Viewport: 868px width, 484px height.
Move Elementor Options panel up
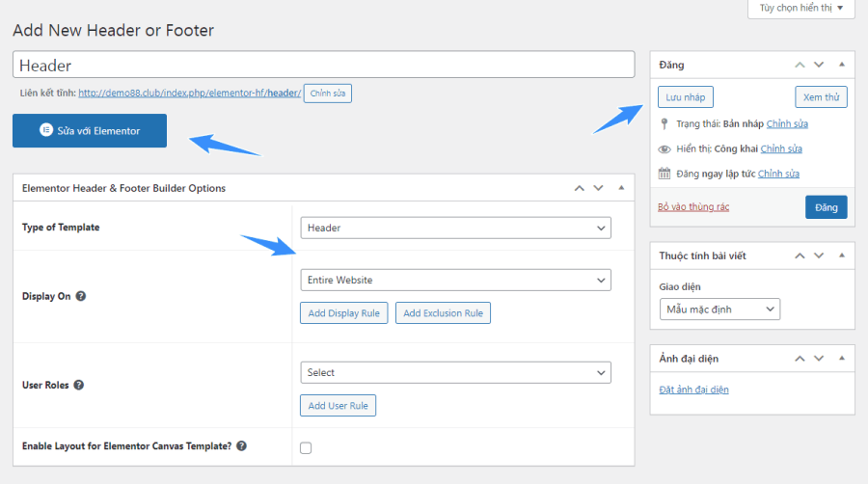(x=579, y=188)
